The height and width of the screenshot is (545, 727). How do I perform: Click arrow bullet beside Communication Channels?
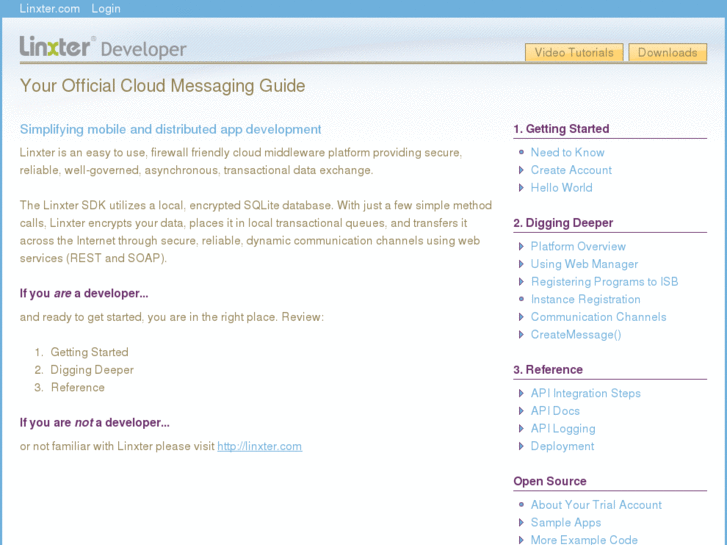pos(521,317)
